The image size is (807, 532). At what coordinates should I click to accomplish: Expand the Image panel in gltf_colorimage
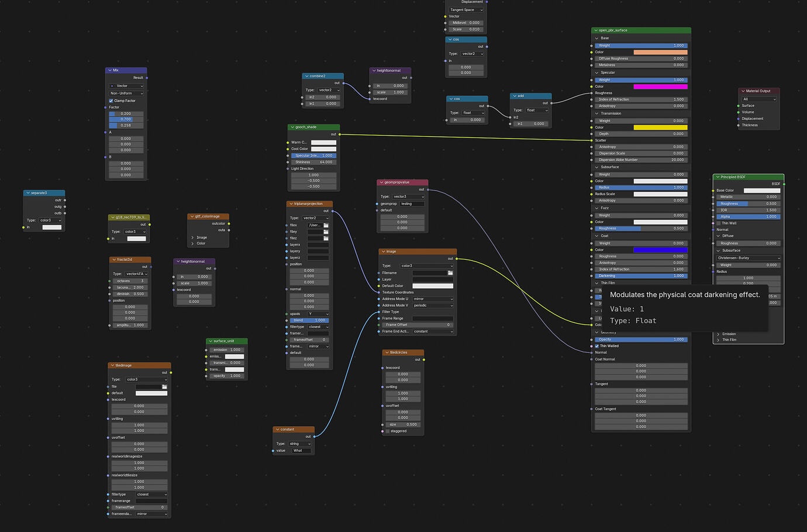coord(192,237)
